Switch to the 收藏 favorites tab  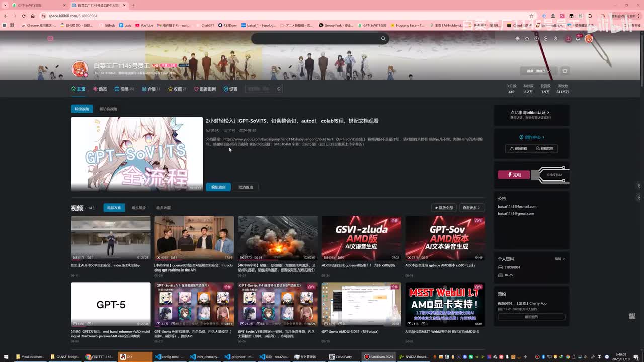pyautogui.click(x=177, y=89)
